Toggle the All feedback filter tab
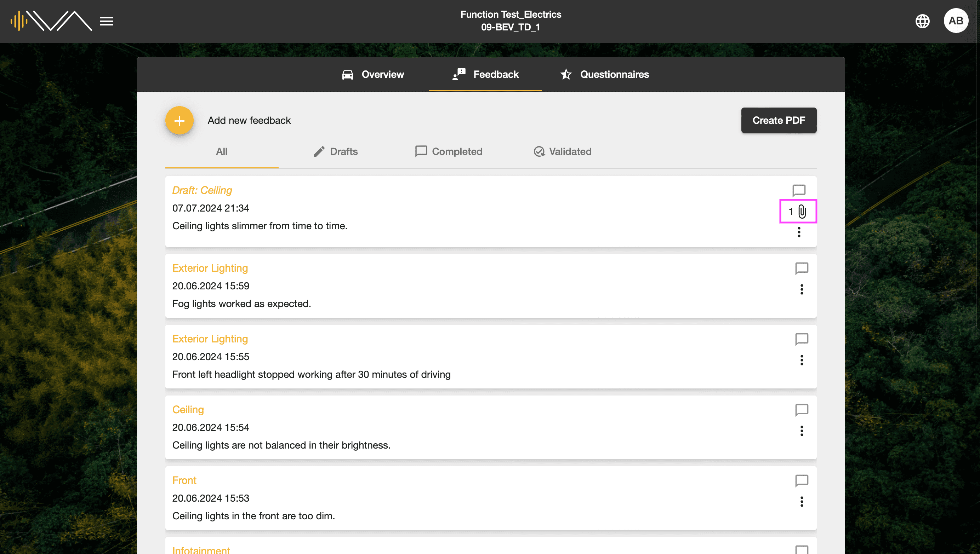This screenshot has height=554, width=980. click(x=221, y=151)
